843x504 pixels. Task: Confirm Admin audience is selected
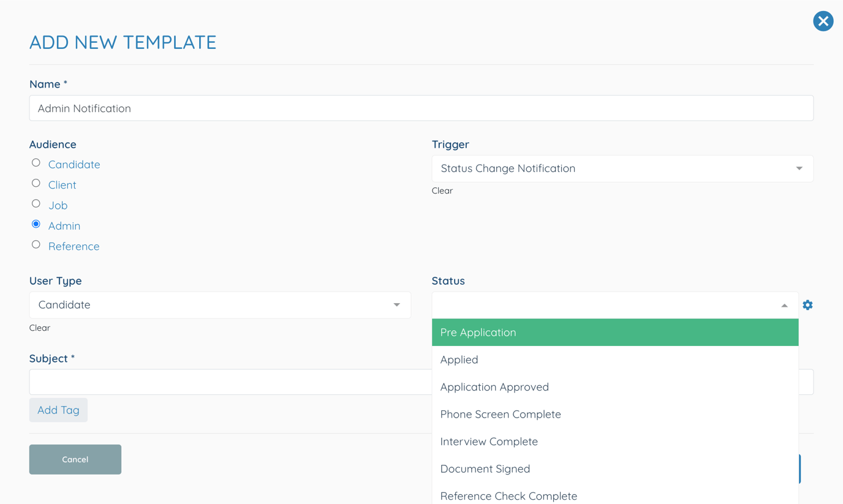36,224
